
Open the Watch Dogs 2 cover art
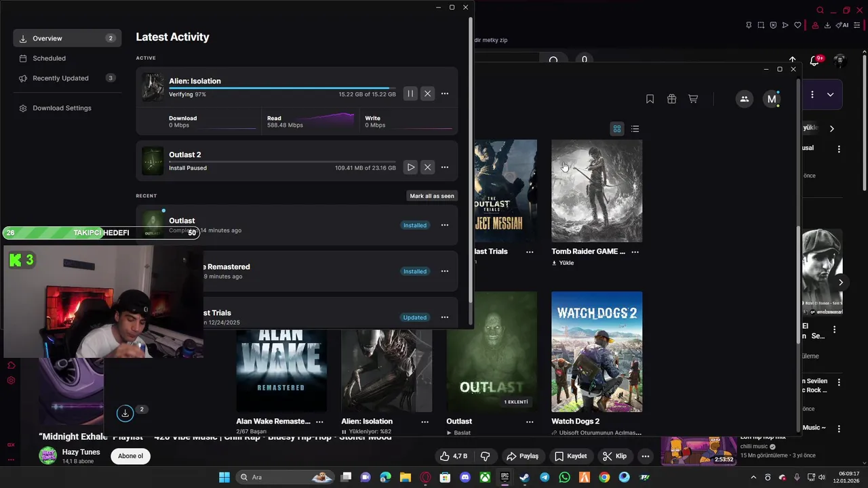coord(597,352)
